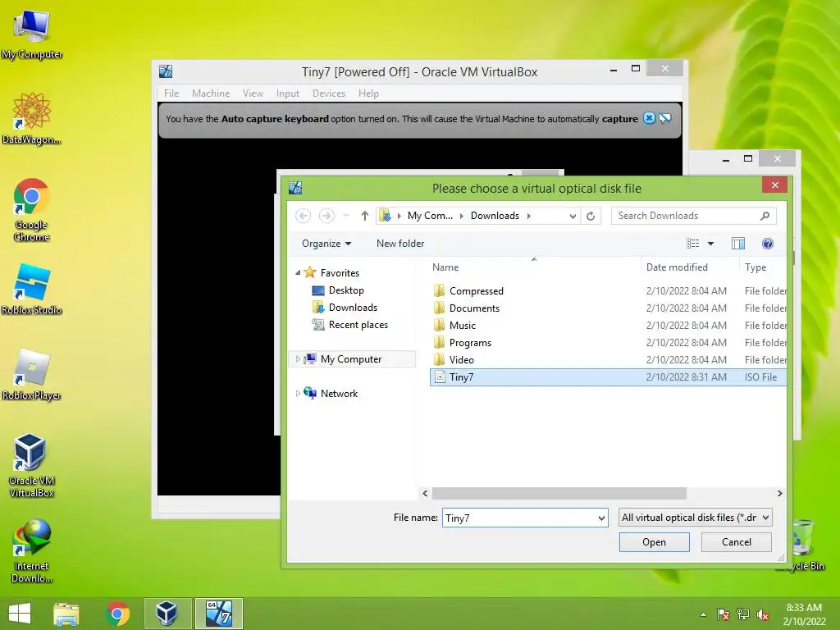Select the Compressed folder
Screen dimensions: 840x630
(x=608, y=291)
